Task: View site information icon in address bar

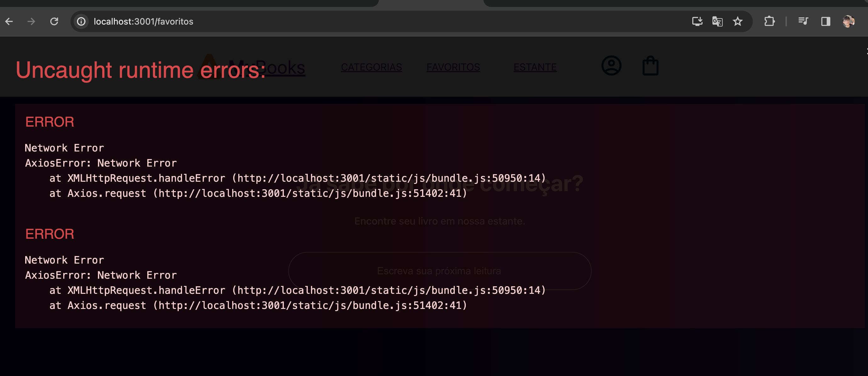Action: [x=81, y=22]
